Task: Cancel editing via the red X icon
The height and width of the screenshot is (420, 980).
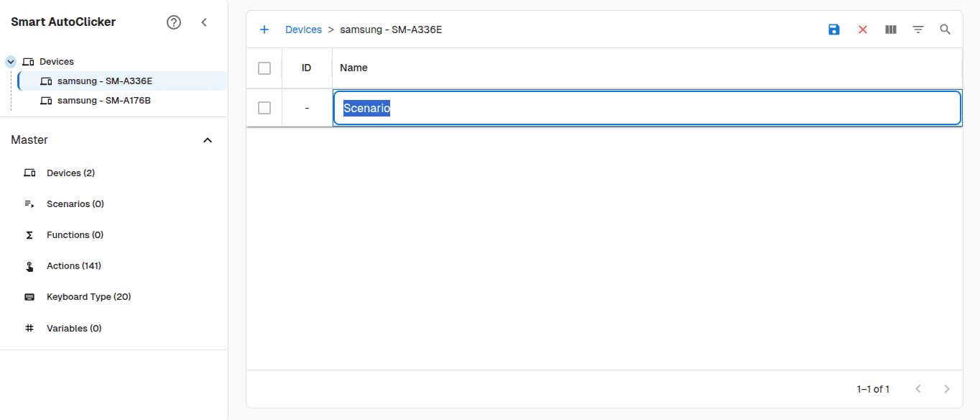Action: pyautogui.click(x=862, y=29)
